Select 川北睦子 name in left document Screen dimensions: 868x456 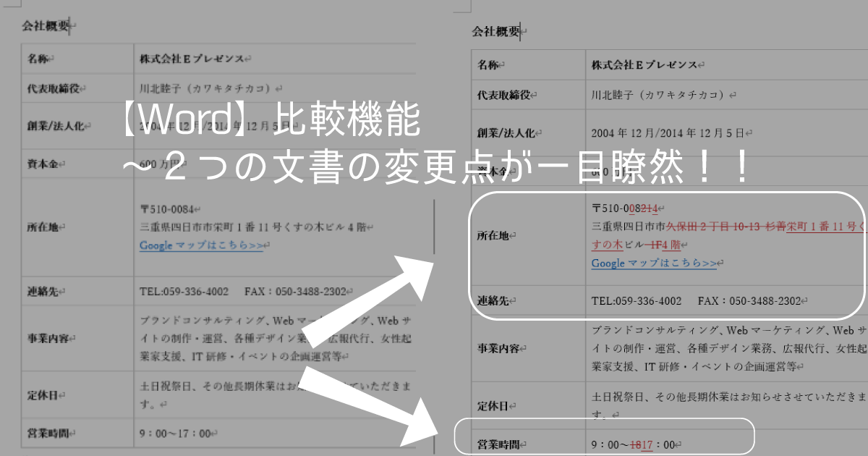207,88
